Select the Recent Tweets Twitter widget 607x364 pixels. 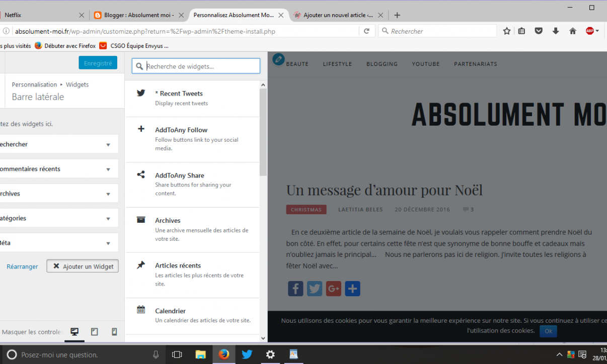(x=192, y=98)
